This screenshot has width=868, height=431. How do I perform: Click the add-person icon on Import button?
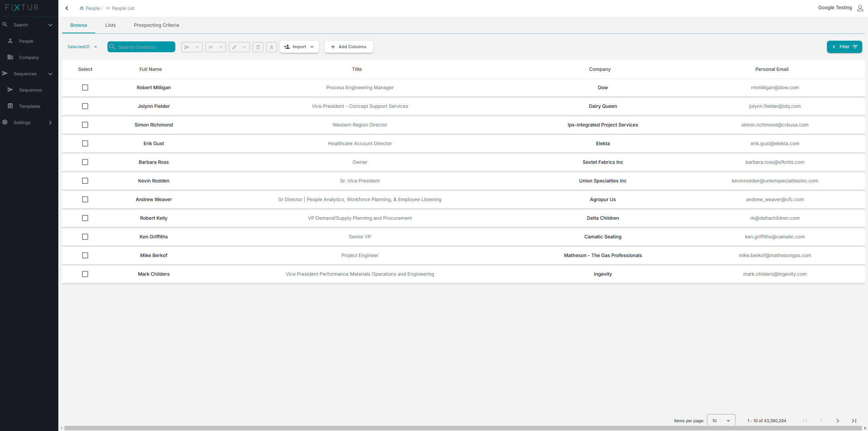coord(287,47)
